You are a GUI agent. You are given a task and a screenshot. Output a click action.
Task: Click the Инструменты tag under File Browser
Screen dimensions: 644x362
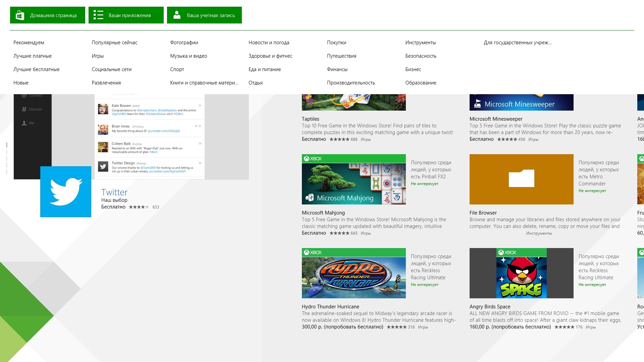(x=539, y=233)
